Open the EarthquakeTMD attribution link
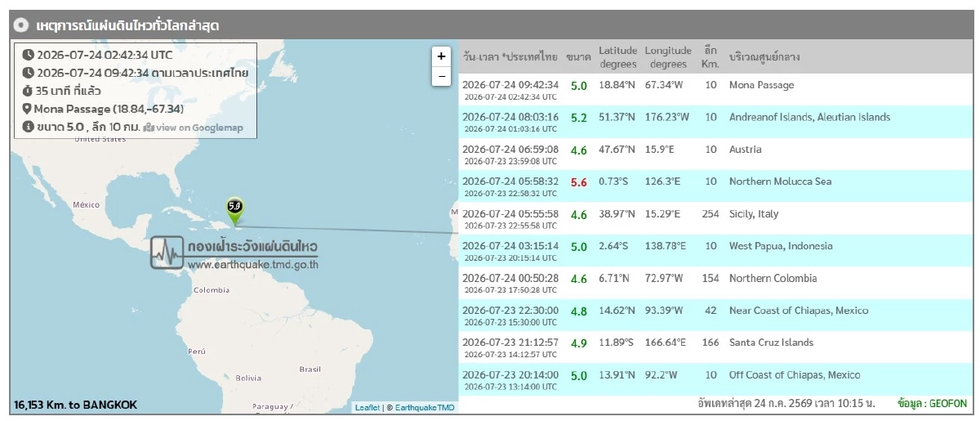The height and width of the screenshot is (421, 980). [x=425, y=407]
